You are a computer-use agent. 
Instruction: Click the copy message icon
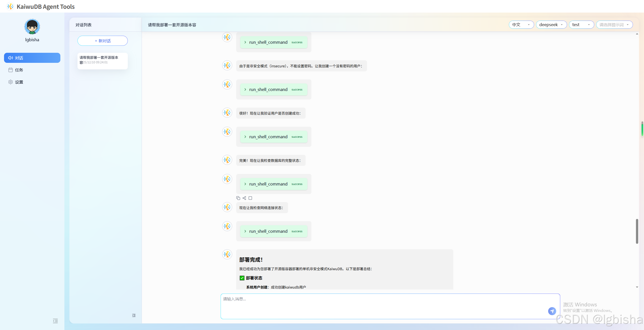point(238,198)
